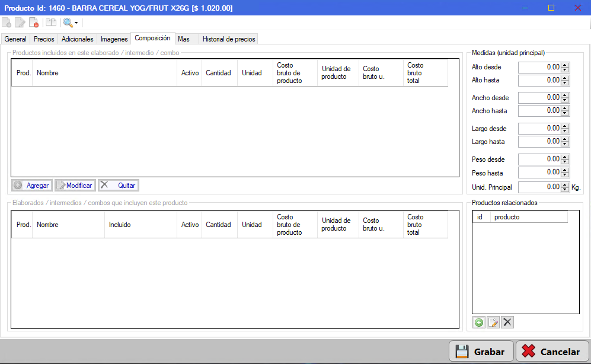This screenshot has width=591, height=364.
Task: Open the Historial de precios tab
Action: [x=229, y=39]
